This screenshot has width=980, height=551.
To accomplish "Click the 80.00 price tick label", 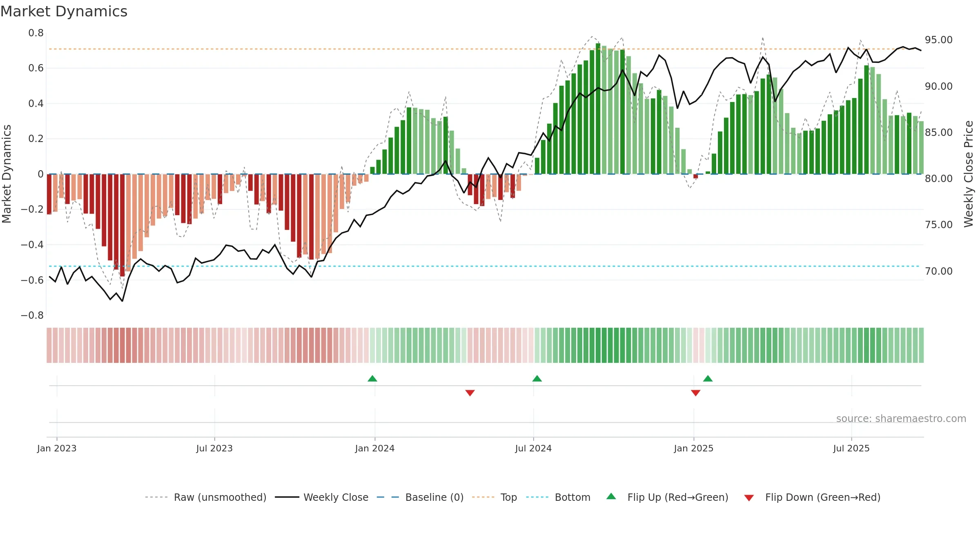I will coord(939,178).
